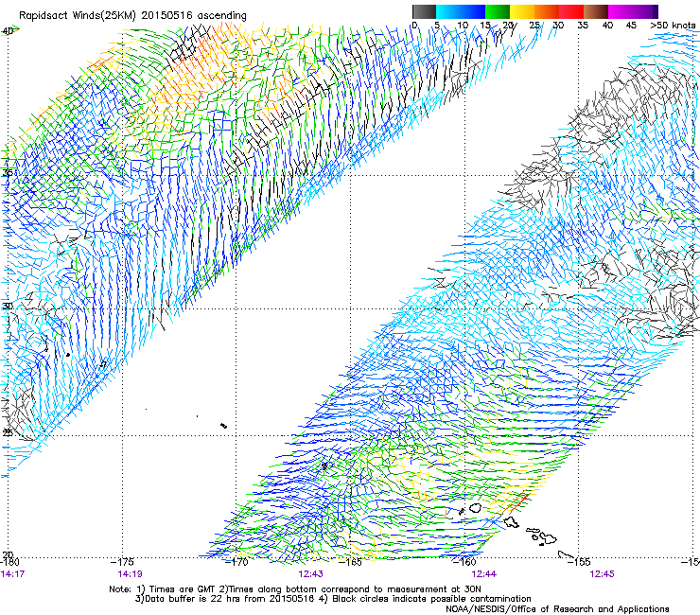Click the longitude label -180
Viewport: 700px width, 615px height.
(x=9, y=562)
